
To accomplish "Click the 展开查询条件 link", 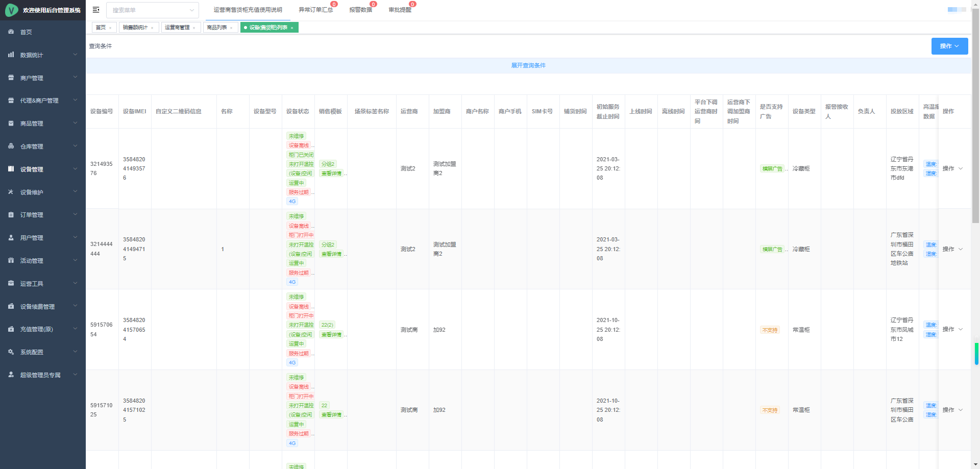I will [528, 65].
